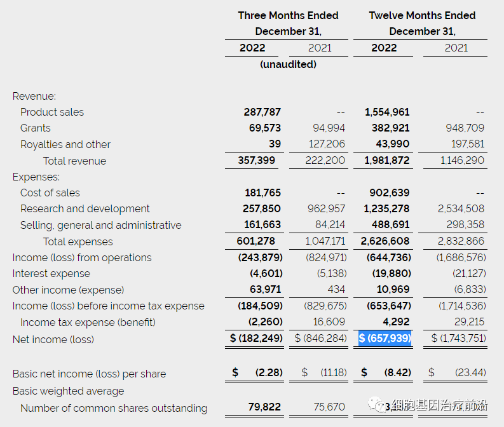504x427 pixels.
Task: Select the "Selling, general and administrative" label
Action: point(100,225)
